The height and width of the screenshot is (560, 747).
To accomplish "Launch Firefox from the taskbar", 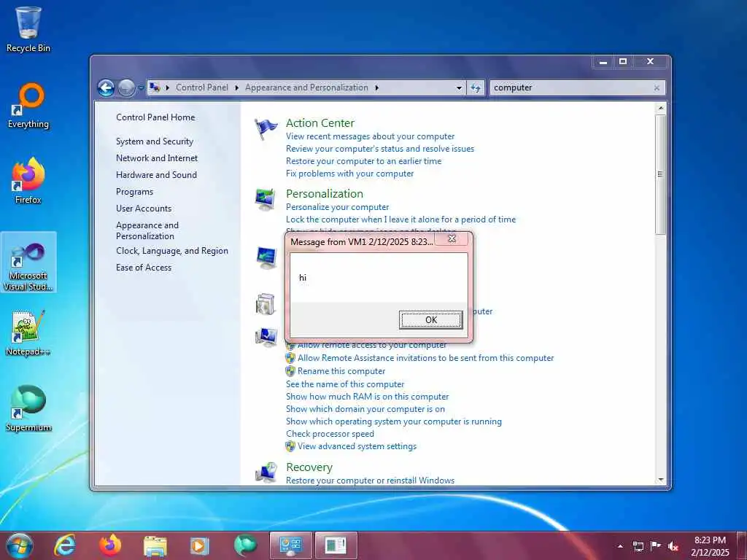I will pos(109,545).
